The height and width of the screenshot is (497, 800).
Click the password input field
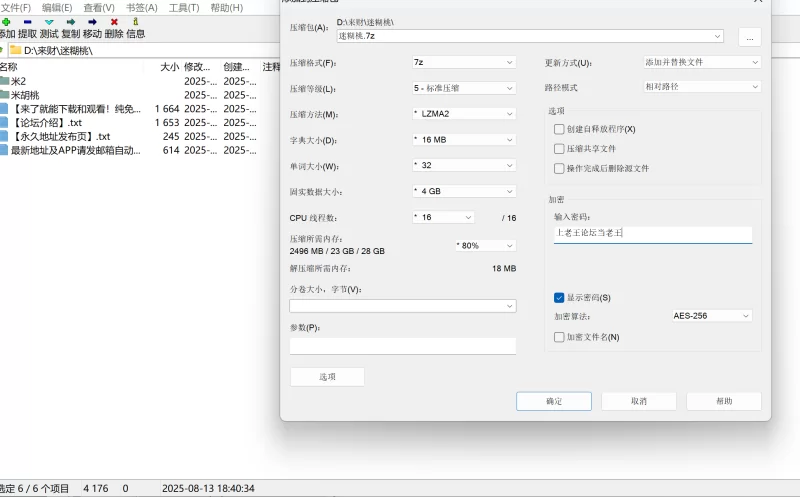(653, 235)
